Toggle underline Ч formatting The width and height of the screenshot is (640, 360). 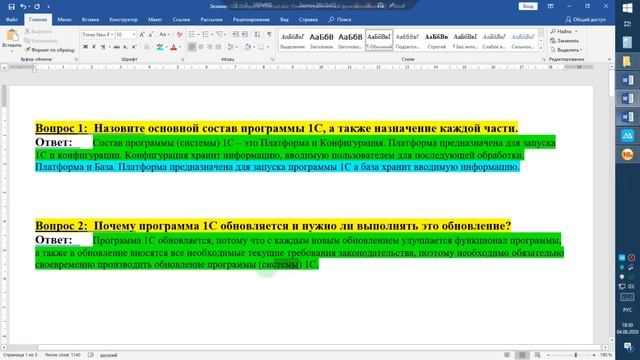103,47
